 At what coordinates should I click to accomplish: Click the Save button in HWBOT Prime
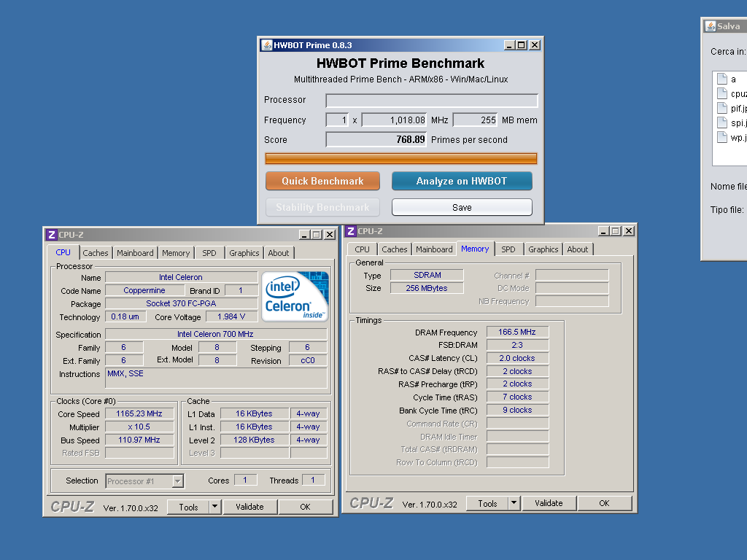coord(462,207)
